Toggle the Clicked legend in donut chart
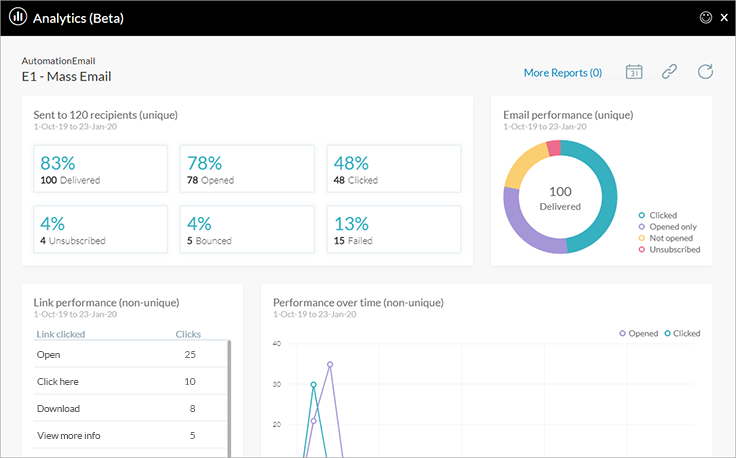Image resolution: width=736 pixels, height=458 pixels. (x=662, y=215)
